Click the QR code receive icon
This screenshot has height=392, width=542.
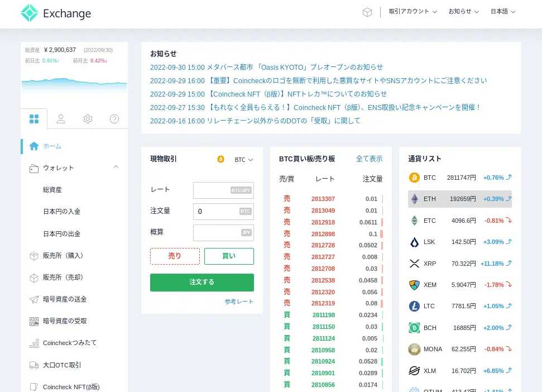coord(34,322)
